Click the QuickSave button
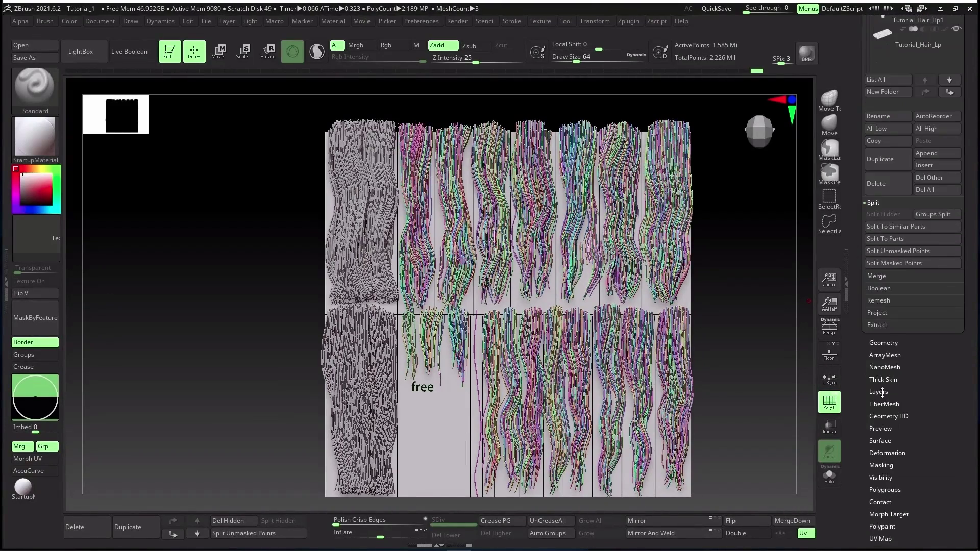This screenshot has width=980, height=551. (716, 9)
